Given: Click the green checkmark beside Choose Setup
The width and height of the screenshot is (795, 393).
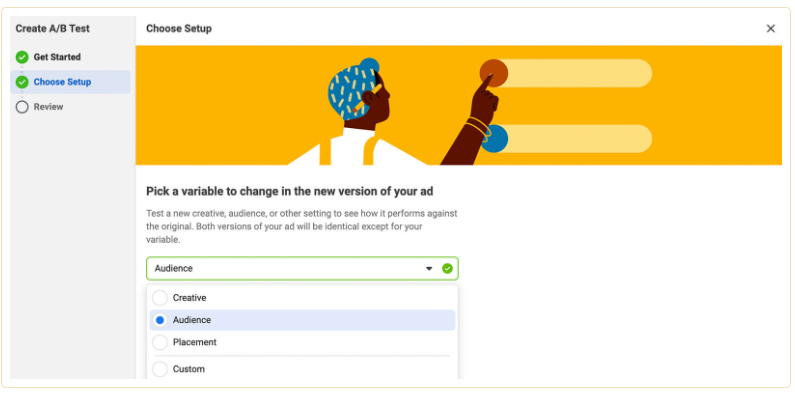Looking at the screenshot, I should 22,82.
